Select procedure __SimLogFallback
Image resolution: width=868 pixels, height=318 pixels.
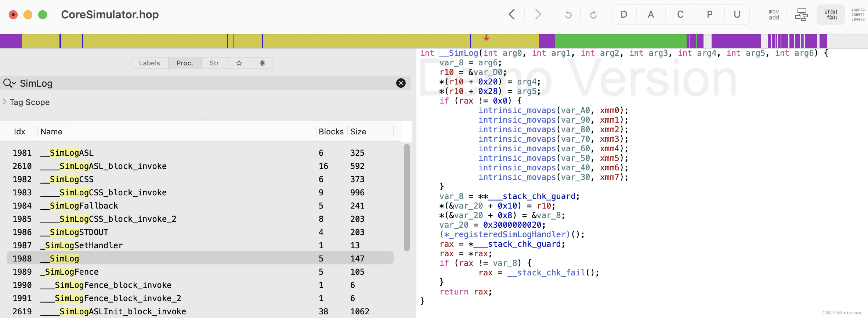200,206
